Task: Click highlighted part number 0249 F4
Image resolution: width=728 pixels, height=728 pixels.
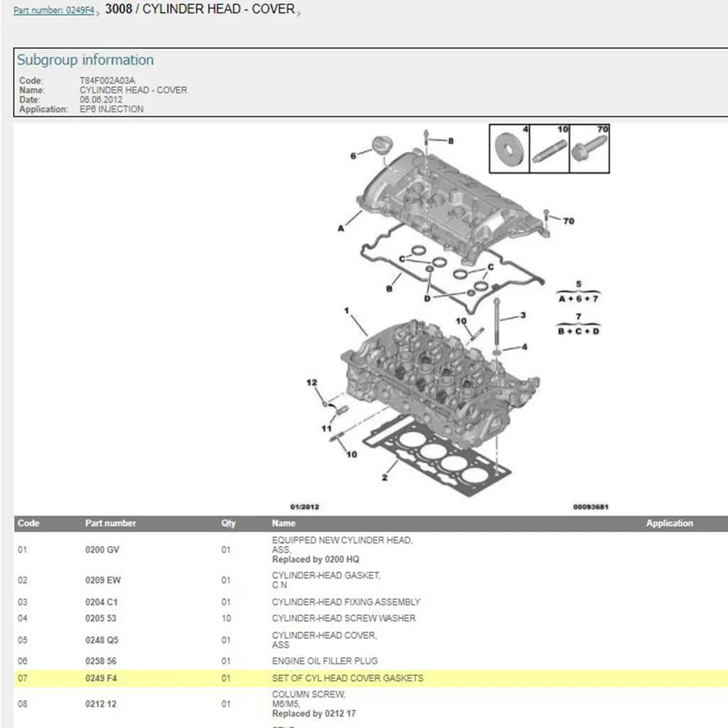Action: click(101, 678)
